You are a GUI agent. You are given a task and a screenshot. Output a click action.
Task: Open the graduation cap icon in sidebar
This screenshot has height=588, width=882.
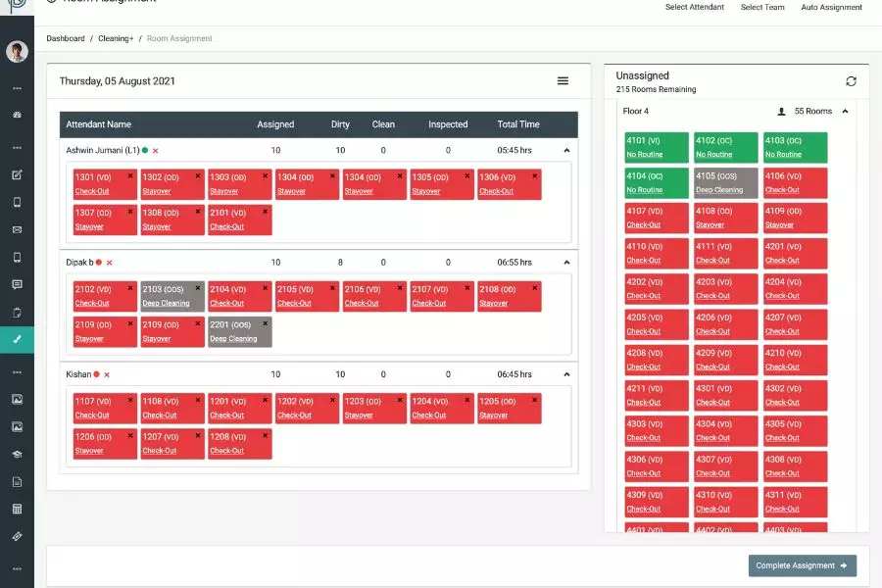[17, 454]
